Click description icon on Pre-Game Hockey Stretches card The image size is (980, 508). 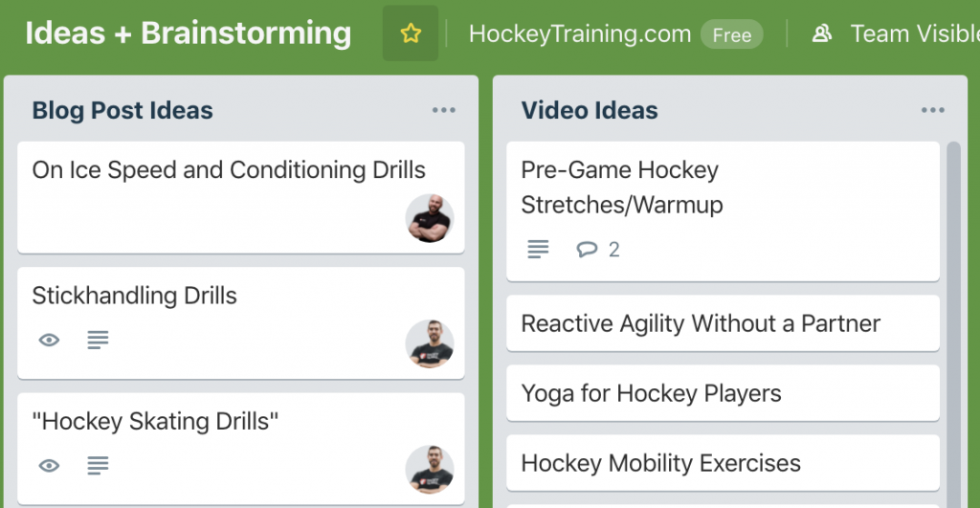pos(538,250)
